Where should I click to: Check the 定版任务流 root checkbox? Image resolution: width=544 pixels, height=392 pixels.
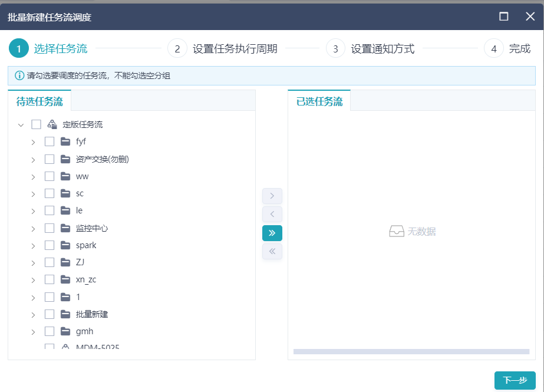(36, 124)
